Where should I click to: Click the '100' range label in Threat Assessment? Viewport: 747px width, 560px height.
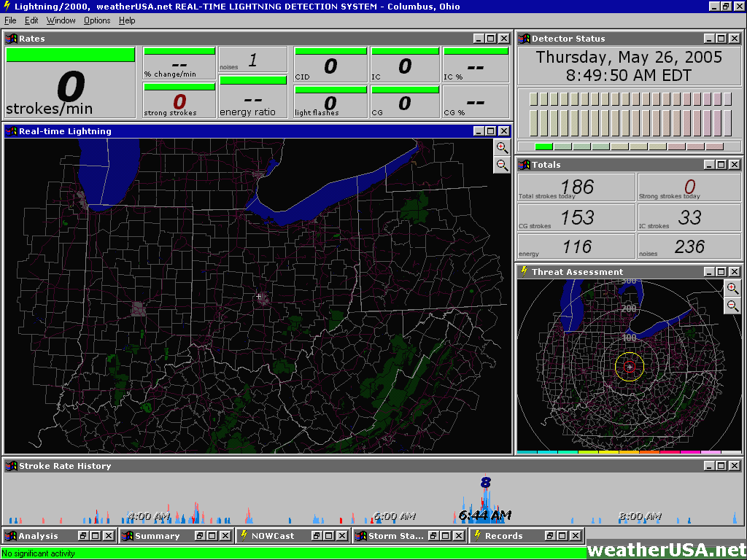click(x=629, y=338)
